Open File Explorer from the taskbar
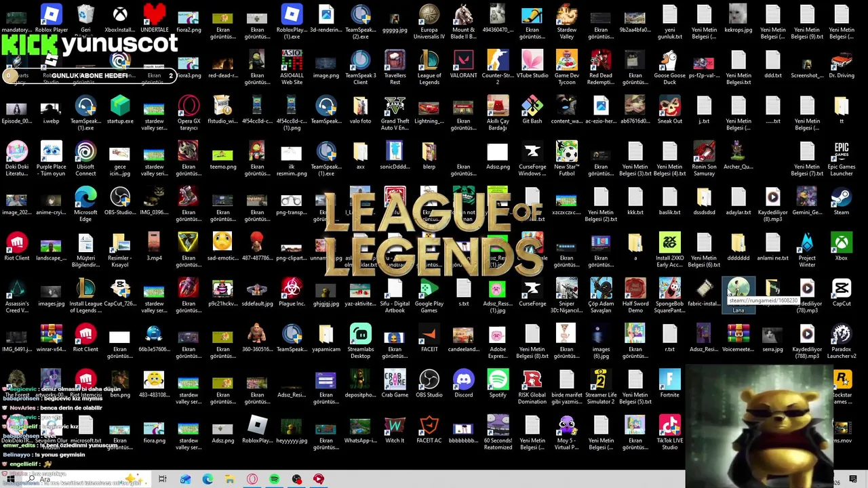 [x=230, y=479]
